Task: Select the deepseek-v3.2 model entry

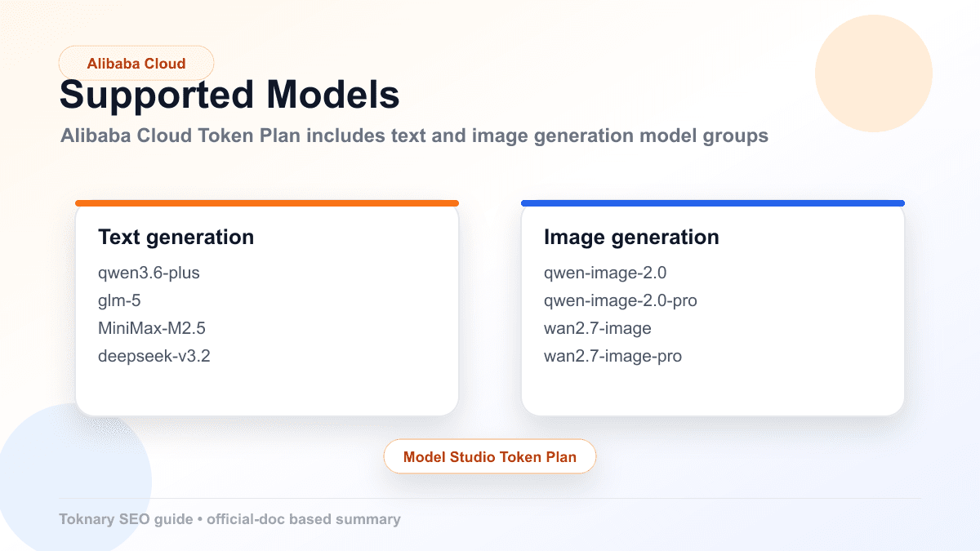Action: click(155, 356)
